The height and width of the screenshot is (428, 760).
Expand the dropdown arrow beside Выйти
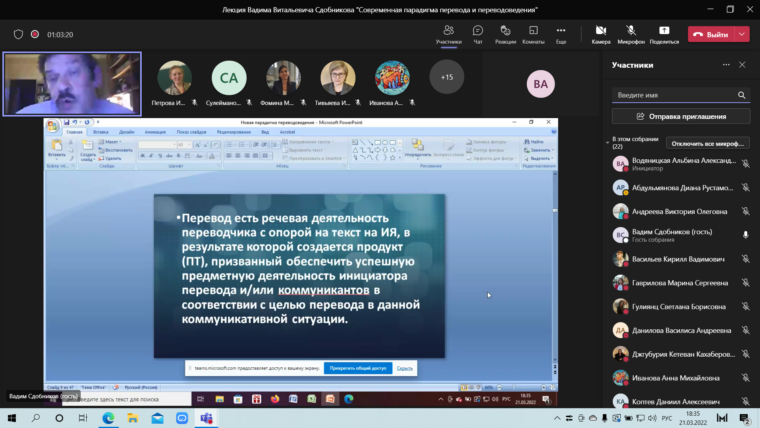click(741, 34)
